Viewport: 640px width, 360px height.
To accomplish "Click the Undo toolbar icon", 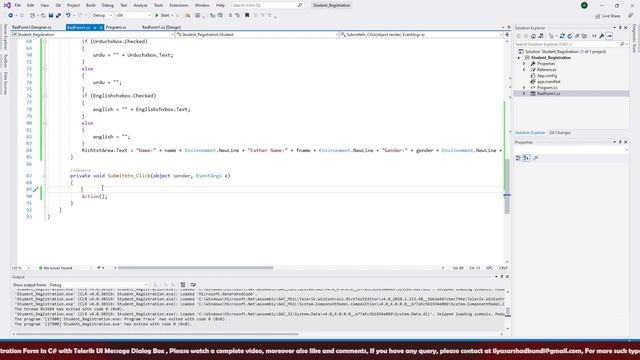I will pyautogui.click(x=68, y=16).
